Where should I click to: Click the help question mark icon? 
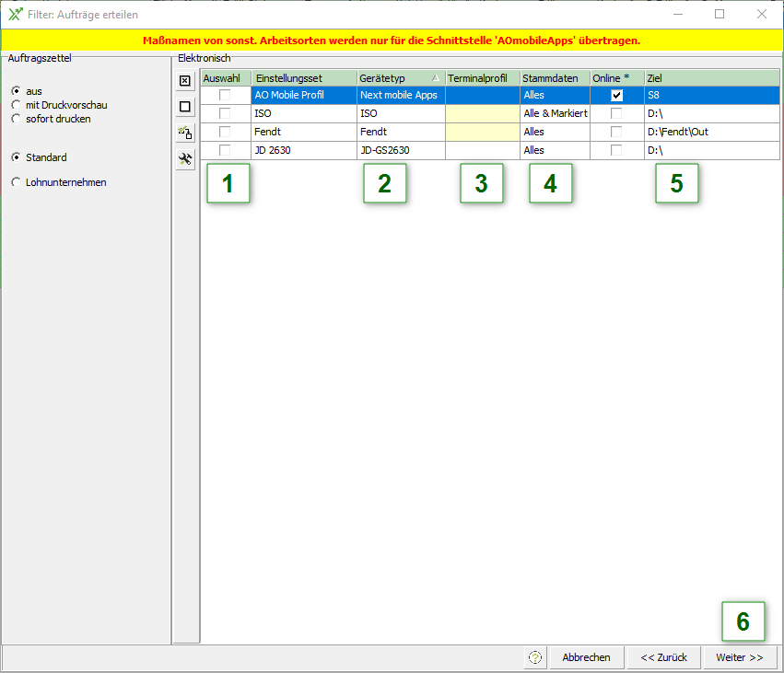tap(535, 657)
